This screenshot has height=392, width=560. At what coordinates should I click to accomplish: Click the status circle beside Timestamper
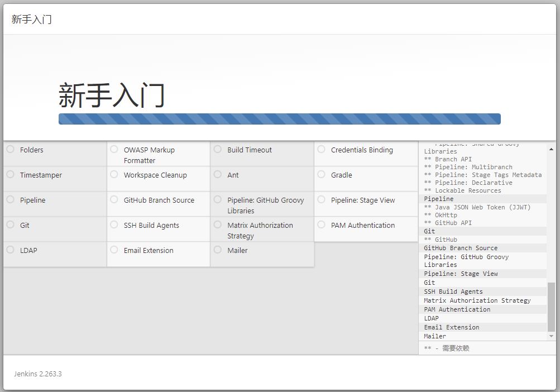pyautogui.click(x=10, y=174)
